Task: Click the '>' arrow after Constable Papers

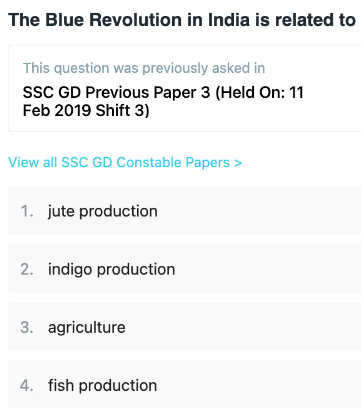Action: click(238, 163)
